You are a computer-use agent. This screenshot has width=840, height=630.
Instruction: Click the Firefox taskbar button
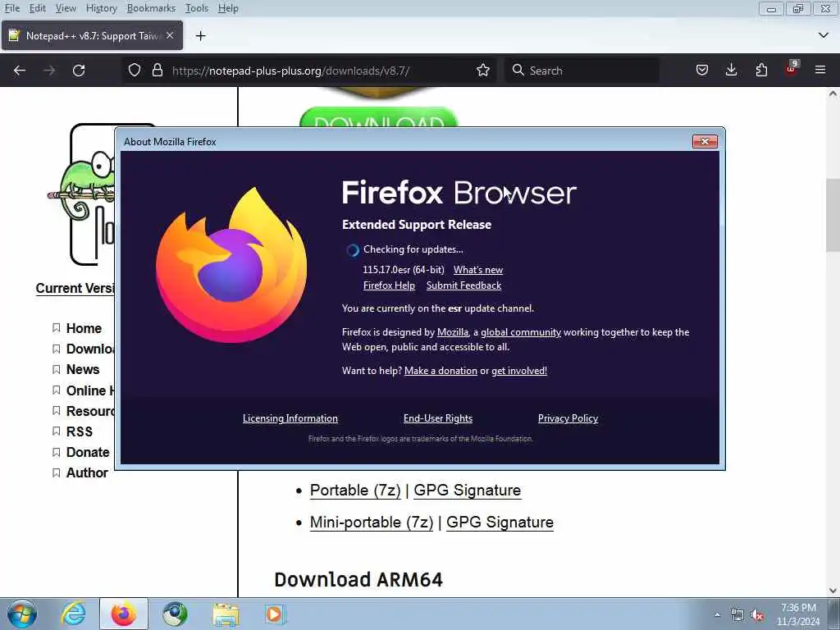124,614
